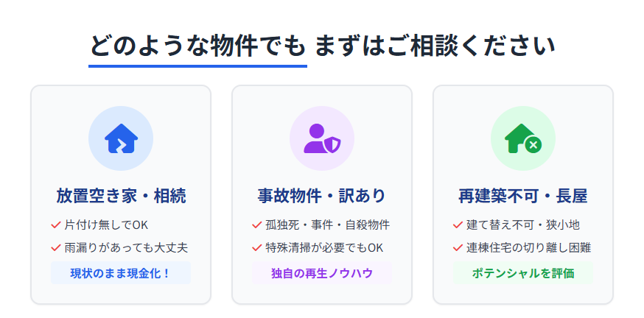Select the 放置空き家・相続 card title
This screenshot has width=644, height=318.
tap(121, 196)
